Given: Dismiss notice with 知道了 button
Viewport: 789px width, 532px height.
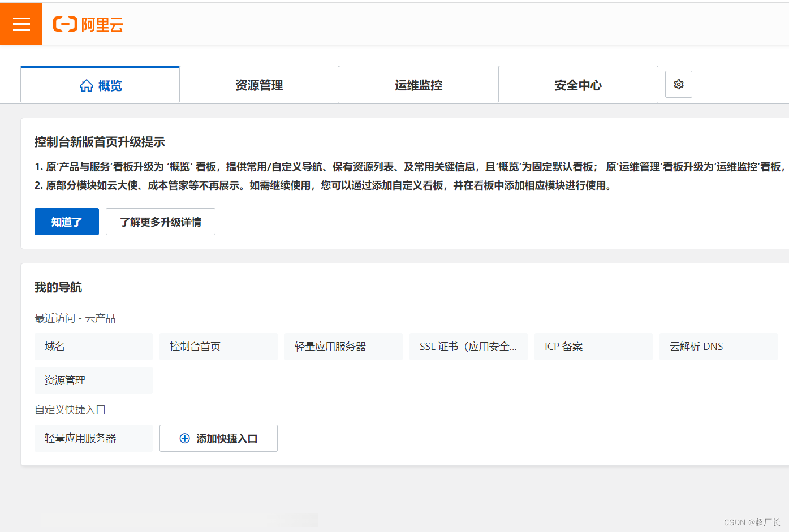Looking at the screenshot, I should 67,222.
